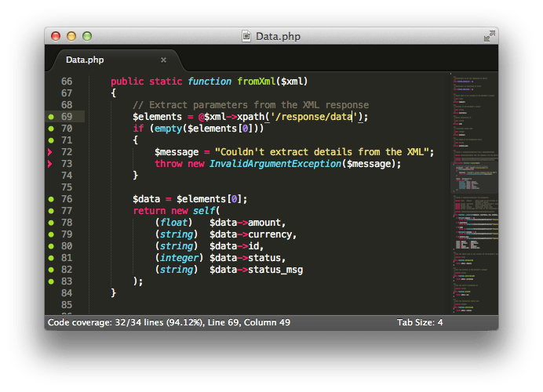
Task: Click the InvalidArgumentException class name
Action: tap(275, 164)
